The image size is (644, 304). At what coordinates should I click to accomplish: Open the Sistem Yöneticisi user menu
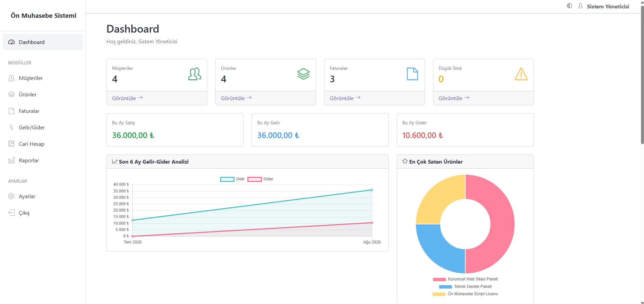point(604,6)
